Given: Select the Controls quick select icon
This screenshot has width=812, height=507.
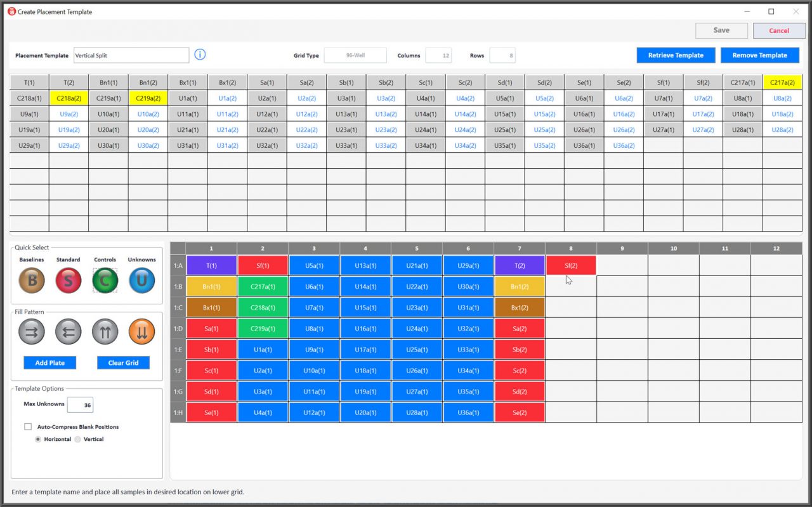Looking at the screenshot, I should (x=105, y=279).
